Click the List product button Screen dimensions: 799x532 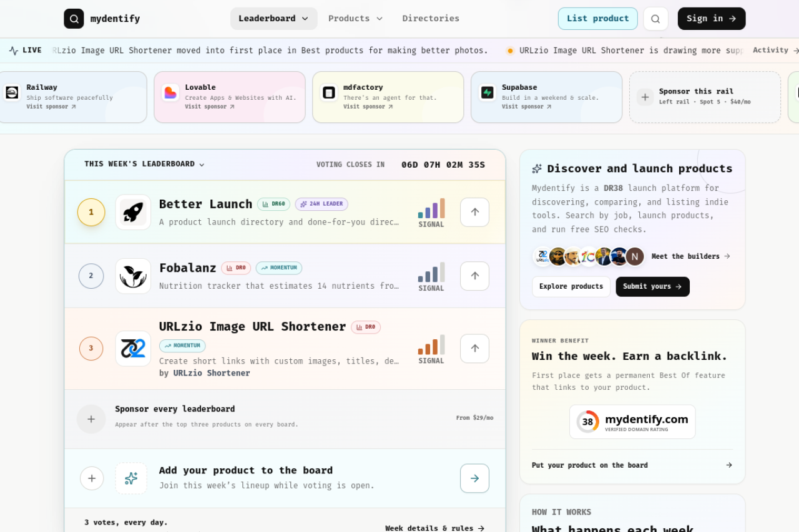pyautogui.click(x=598, y=19)
